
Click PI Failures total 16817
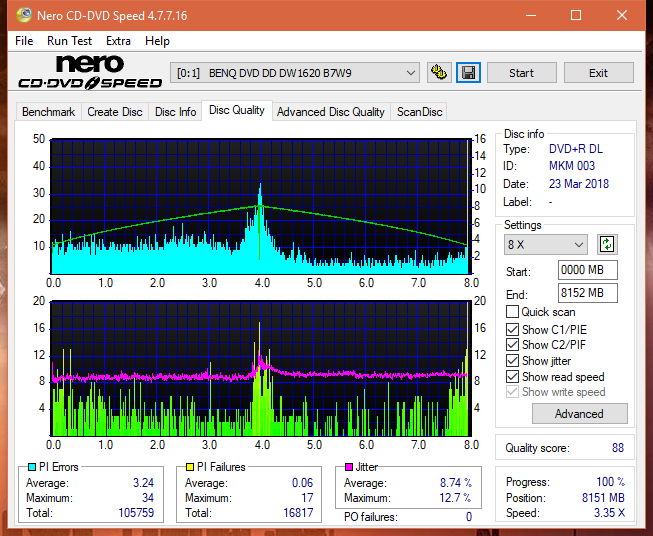298,513
